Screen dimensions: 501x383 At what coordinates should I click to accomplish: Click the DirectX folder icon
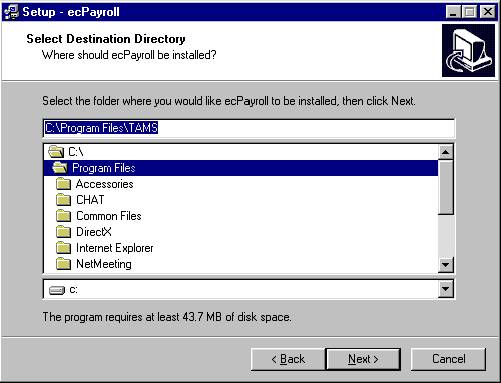64,232
